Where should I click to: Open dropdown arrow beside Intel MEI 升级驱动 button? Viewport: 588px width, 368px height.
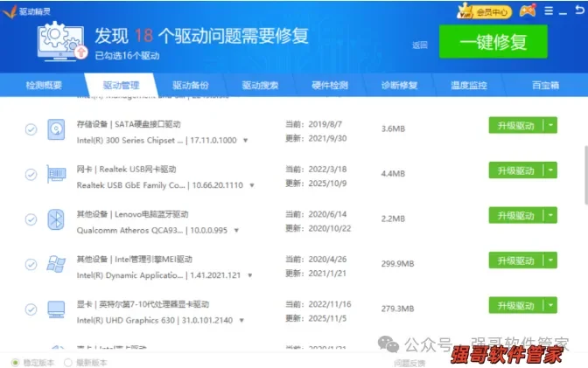tap(550, 260)
